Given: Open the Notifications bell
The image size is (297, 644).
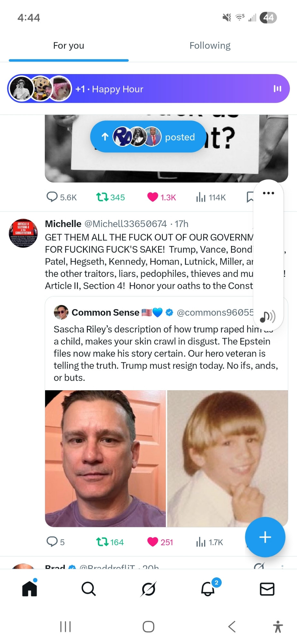Looking at the screenshot, I should pos(208,589).
